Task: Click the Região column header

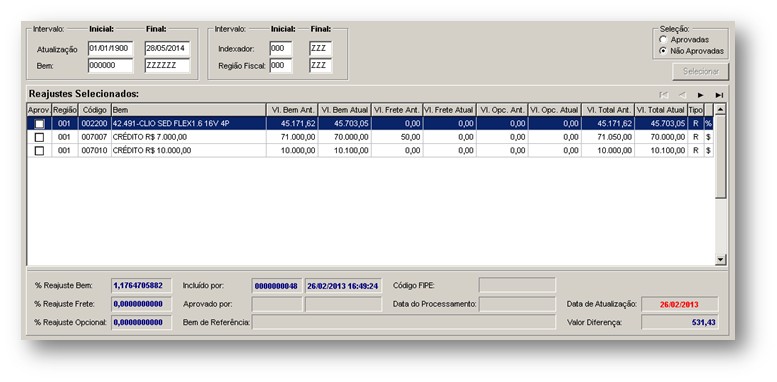Action: pyautogui.click(x=65, y=109)
